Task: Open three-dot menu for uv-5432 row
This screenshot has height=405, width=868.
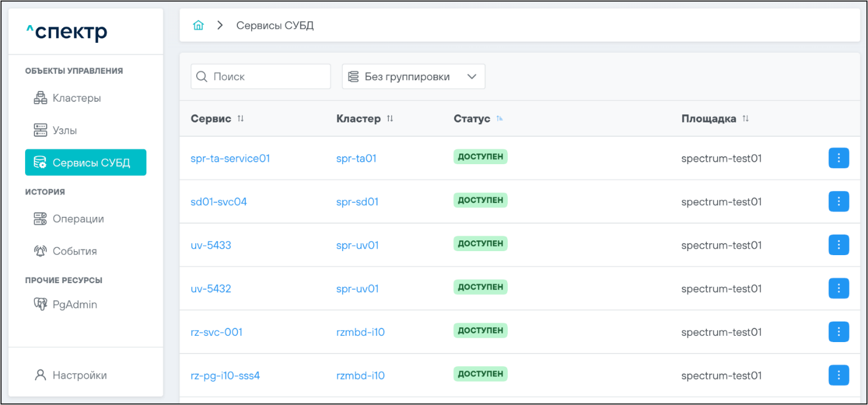Action: (x=838, y=289)
